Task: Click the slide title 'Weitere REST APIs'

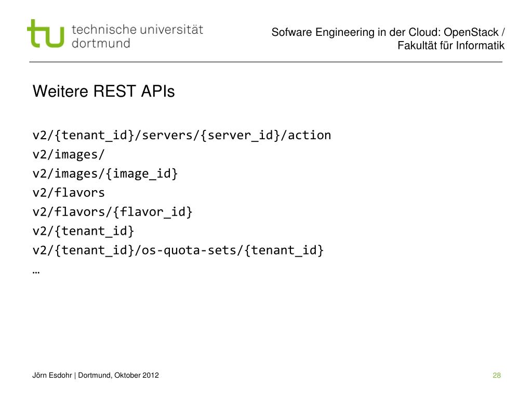Action: [103, 91]
